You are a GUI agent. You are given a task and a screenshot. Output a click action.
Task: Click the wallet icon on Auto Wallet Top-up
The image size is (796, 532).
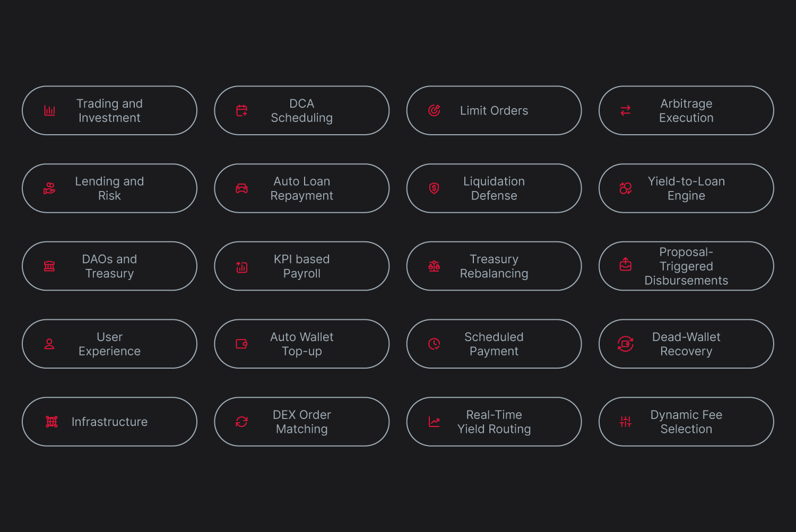pyautogui.click(x=241, y=344)
